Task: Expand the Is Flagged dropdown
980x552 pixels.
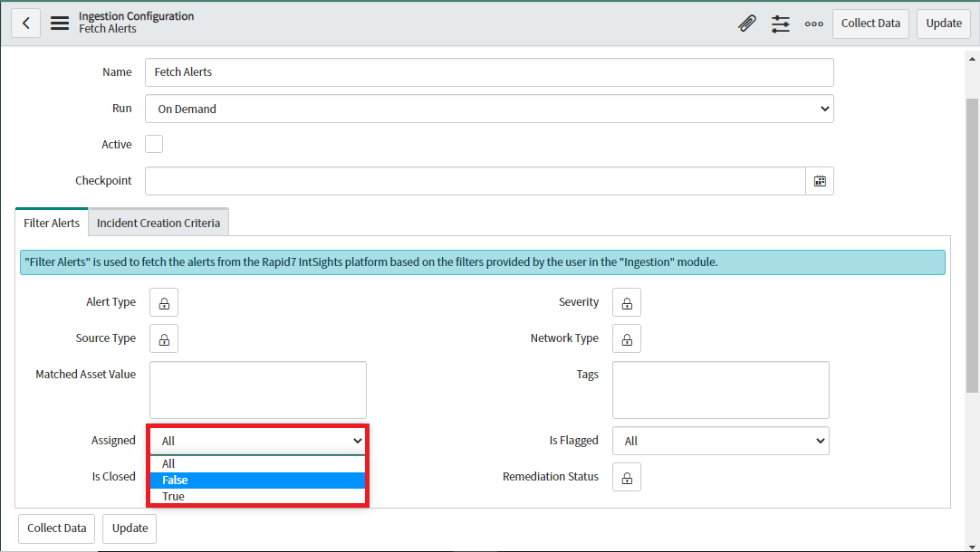Action: (720, 441)
